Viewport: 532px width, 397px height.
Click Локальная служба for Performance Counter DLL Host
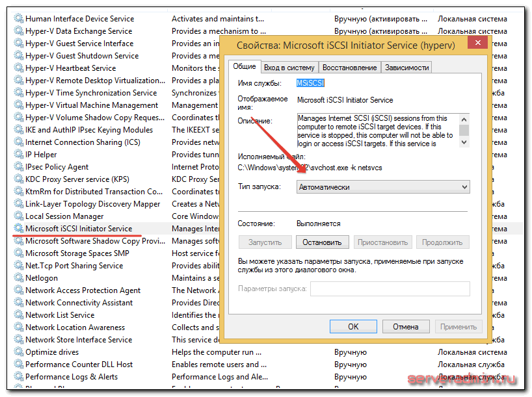click(x=471, y=364)
